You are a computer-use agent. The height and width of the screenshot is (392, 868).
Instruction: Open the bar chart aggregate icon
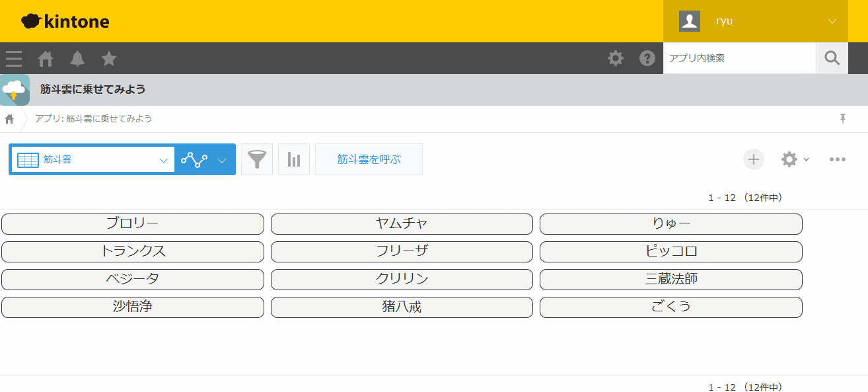click(x=294, y=159)
